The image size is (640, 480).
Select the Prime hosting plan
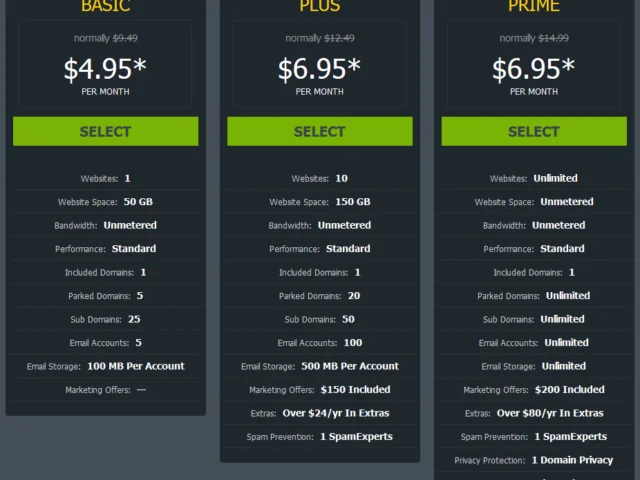534,131
